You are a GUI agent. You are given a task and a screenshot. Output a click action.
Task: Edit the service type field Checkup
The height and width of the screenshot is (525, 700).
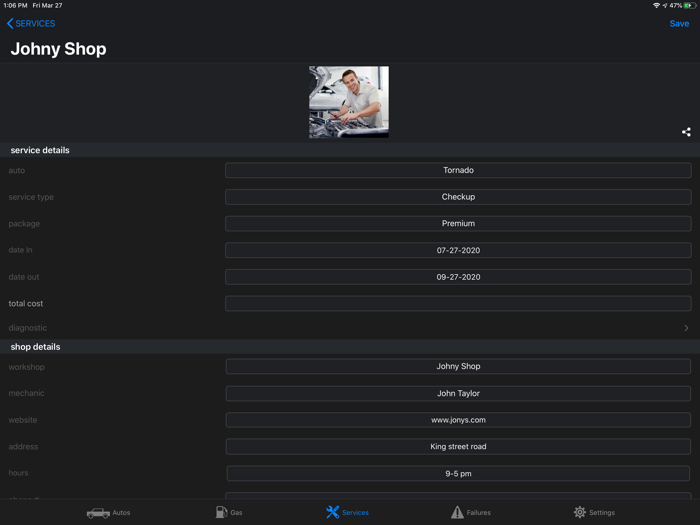458,197
